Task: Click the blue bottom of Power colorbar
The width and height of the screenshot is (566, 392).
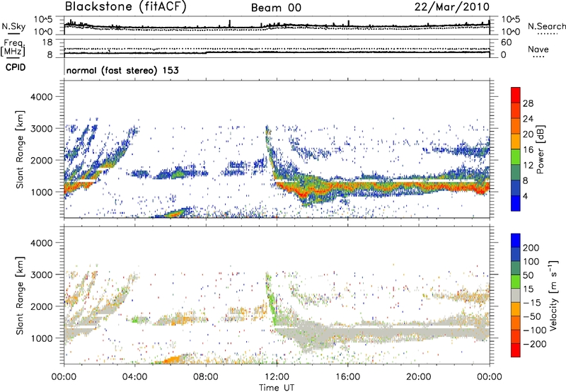Action: [516, 203]
